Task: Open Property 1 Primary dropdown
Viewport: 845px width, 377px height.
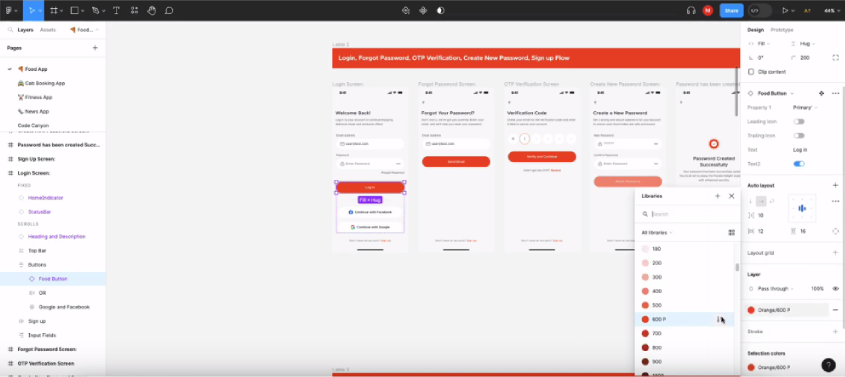Action: point(805,108)
